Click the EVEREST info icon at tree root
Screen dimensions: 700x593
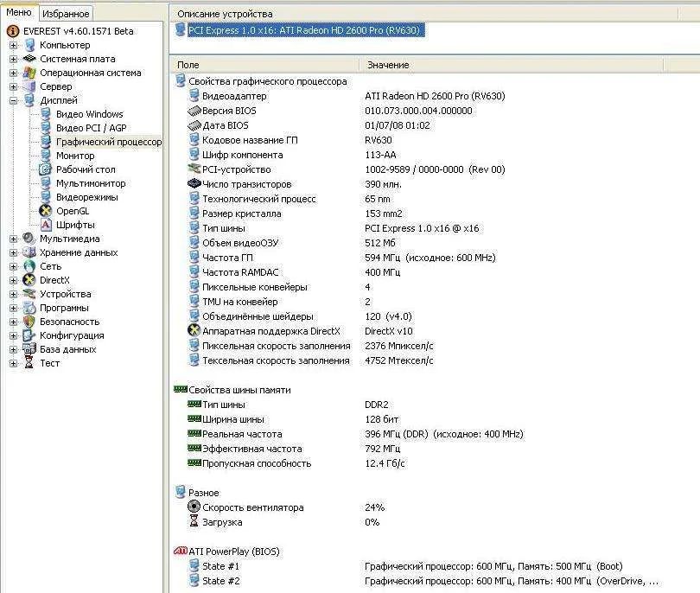13,31
